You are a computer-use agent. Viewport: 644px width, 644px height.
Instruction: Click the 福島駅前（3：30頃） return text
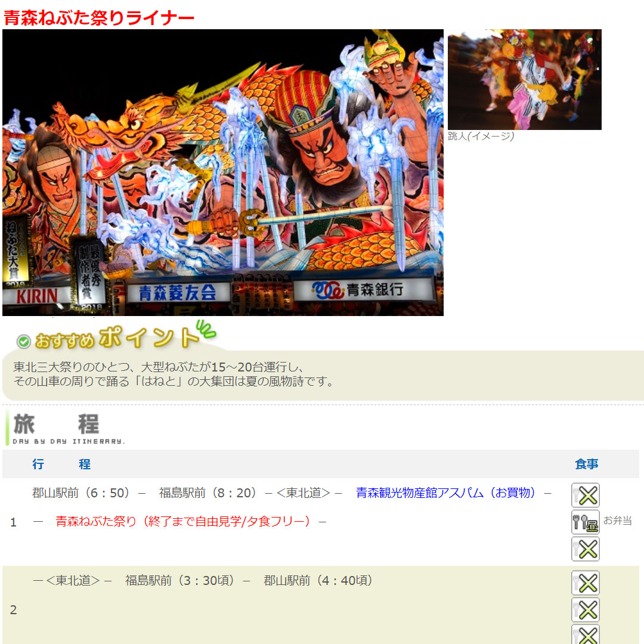point(180,580)
